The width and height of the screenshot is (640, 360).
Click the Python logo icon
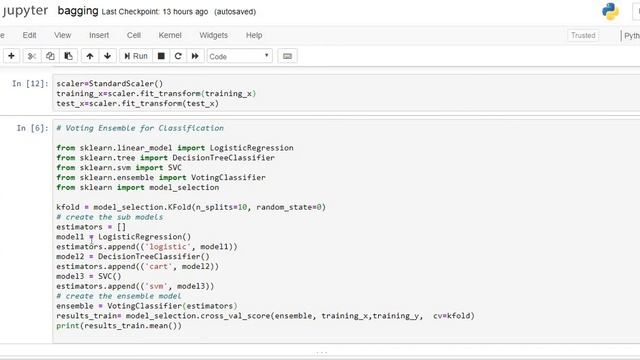tap(610, 11)
